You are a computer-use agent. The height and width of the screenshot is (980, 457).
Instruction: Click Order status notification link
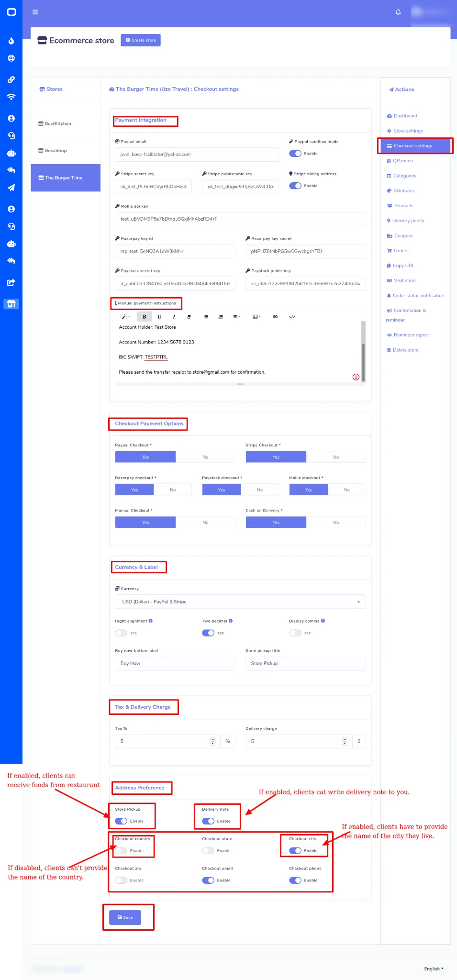(x=415, y=296)
